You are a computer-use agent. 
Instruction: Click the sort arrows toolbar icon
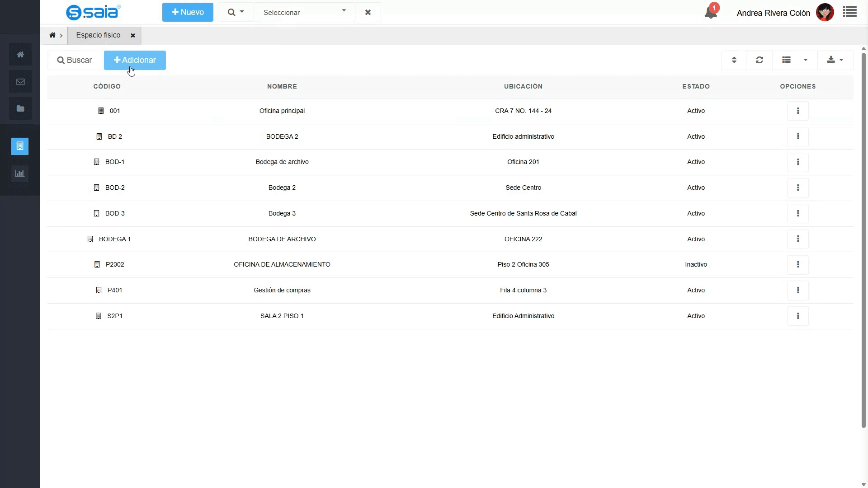click(x=734, y=60)
